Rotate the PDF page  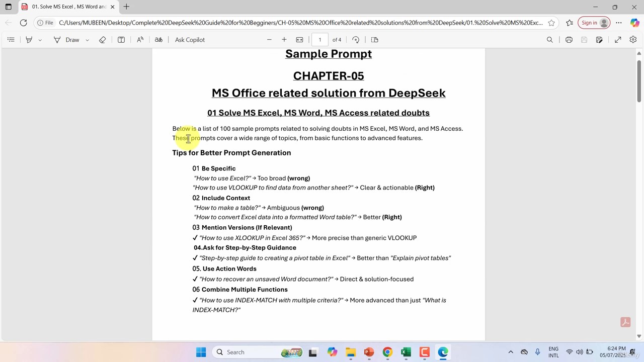click(x=356, y=40)
